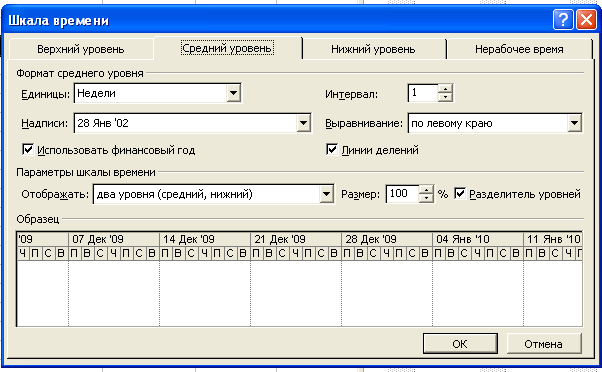Viewport: 602px width, 372px height.
Task: Click the Формат среднего уровня group label
Action: [80, 73]
